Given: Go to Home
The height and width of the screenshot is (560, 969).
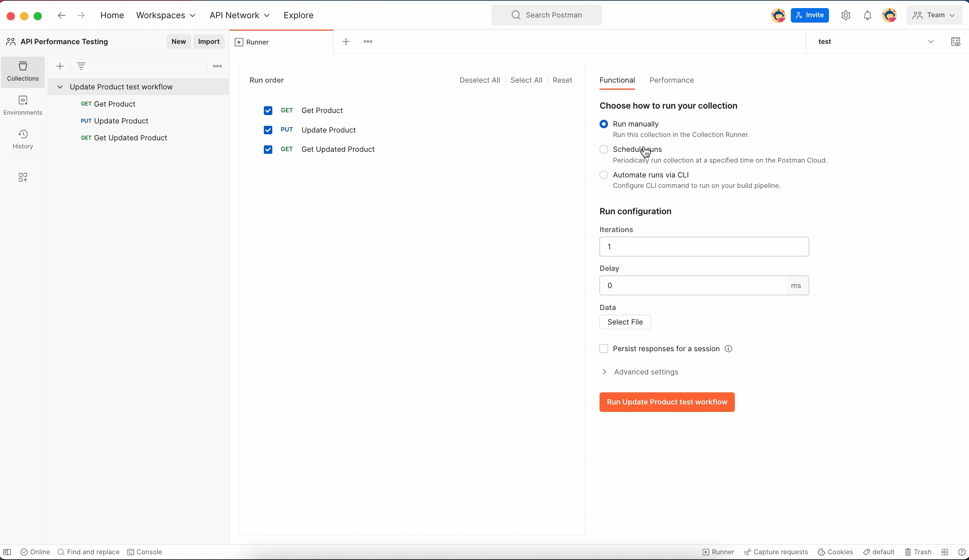Looking at the screenshot, I should [x=112, y=16].
